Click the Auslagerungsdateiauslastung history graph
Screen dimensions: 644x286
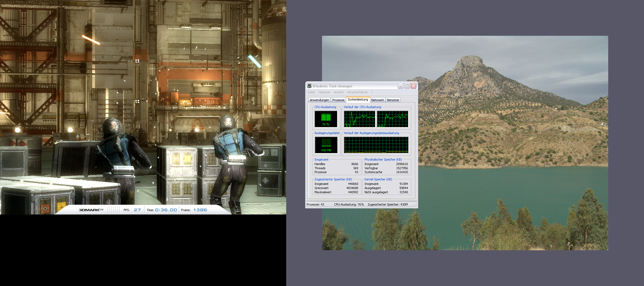pyautogui.click(x=376, y=145)
